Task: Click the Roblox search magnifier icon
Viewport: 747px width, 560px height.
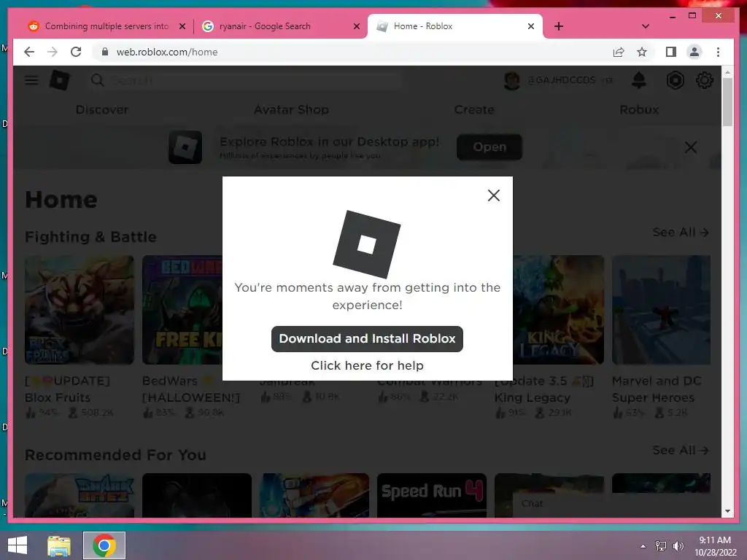Action: [97, 80]
